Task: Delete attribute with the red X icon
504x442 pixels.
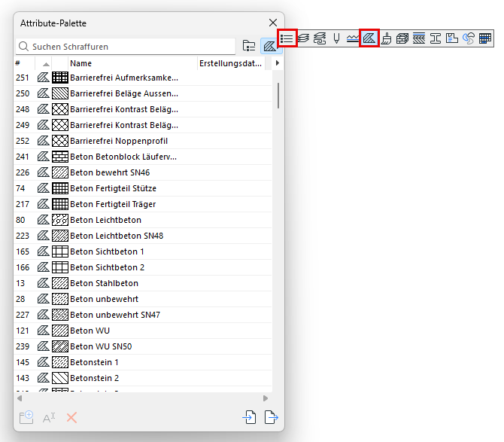Action: pos(71,418)
